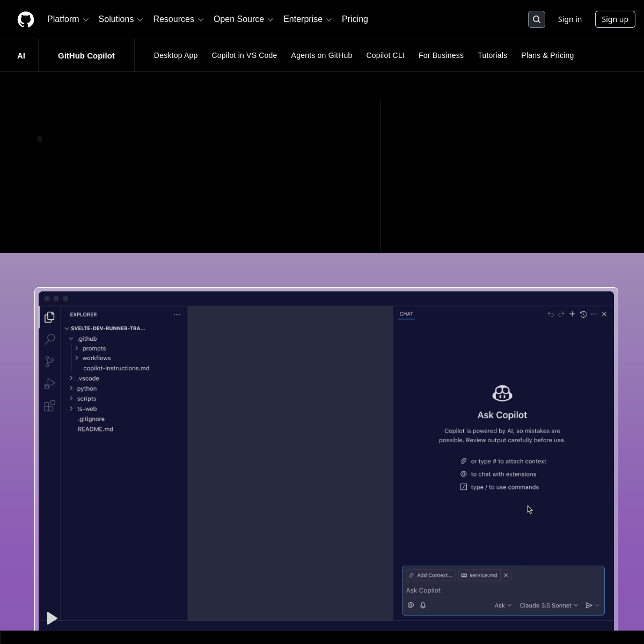Viewport: 644px width, 644px height.
Task: Click the slash commands icon
Action: (x=464, y=487)
